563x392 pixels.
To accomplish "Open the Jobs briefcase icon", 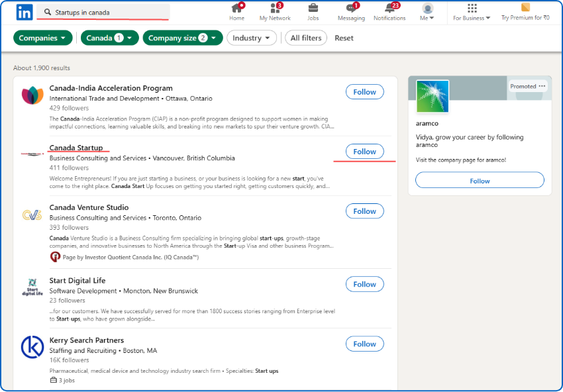I will pos(313,8).
